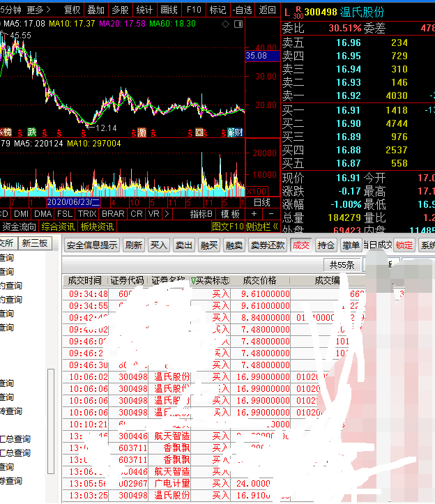Remove the stock with -自选
Image resolution: width=435 pixels, height=504 pixels.
click(243, 10)
